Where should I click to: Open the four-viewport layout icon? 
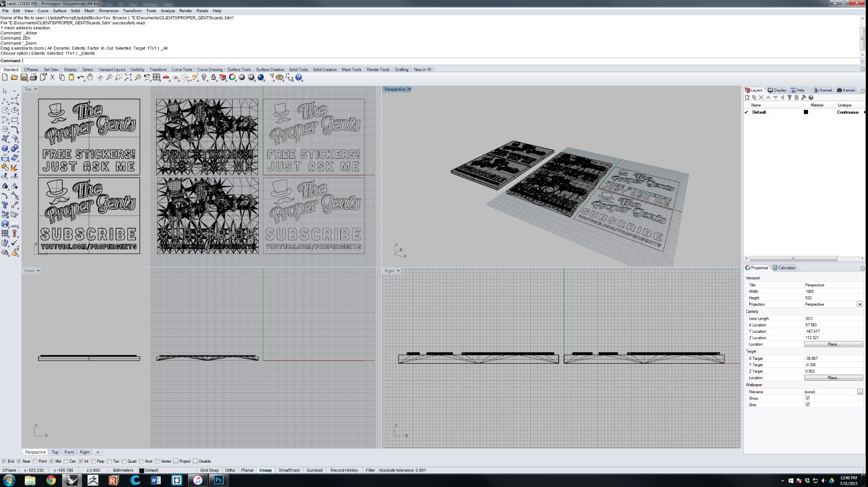(156, 78)
